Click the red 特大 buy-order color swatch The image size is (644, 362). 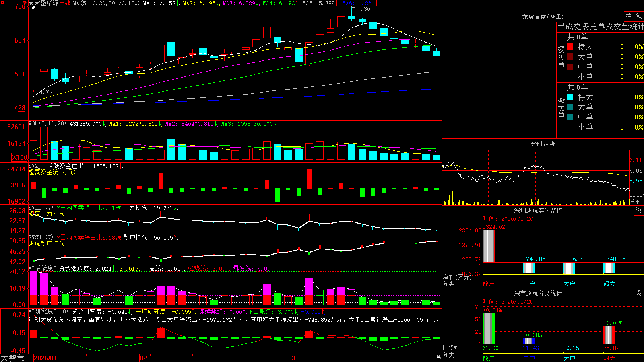click(x=570, y=47)
